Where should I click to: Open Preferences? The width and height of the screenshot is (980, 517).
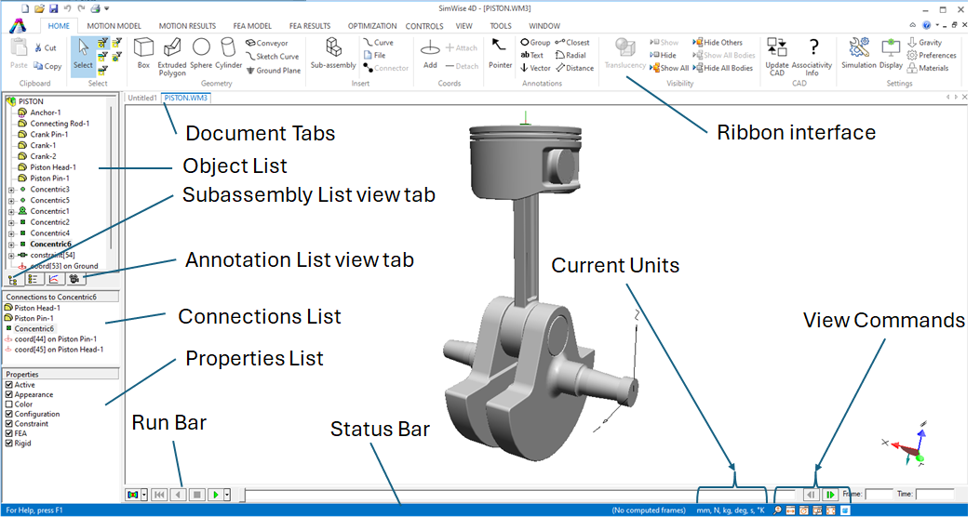[932, 56]
